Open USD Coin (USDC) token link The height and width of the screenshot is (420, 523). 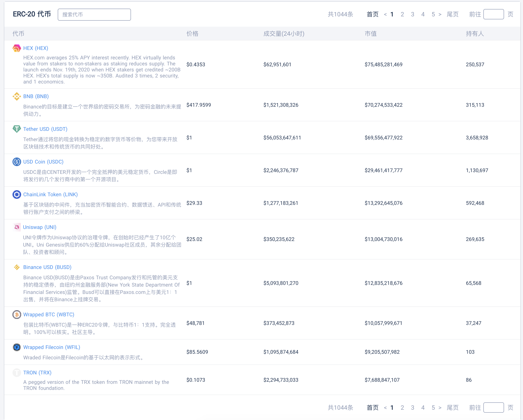point(44,162)
